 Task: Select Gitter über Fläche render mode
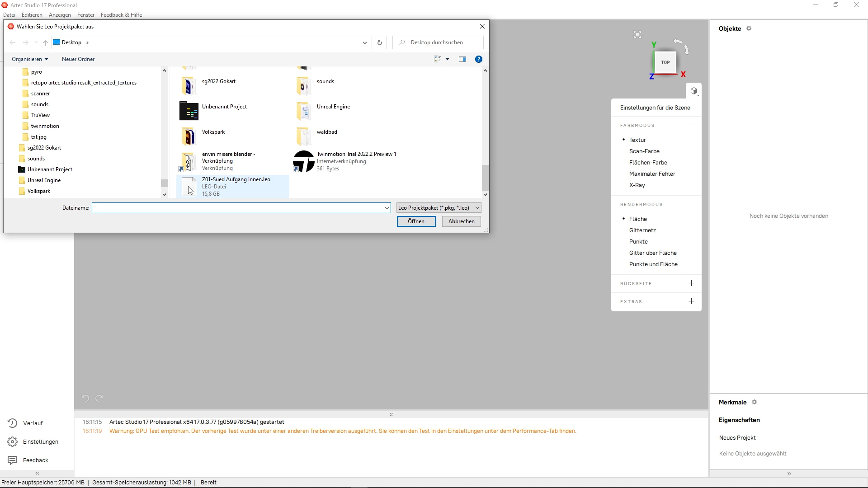[653, 253]
